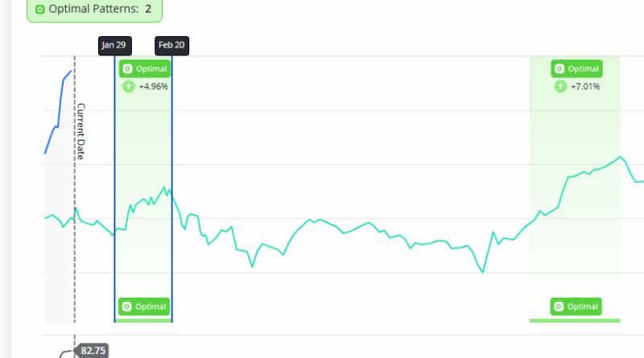Click the green bar beneath the +7.01% pattern

(574, 320)
